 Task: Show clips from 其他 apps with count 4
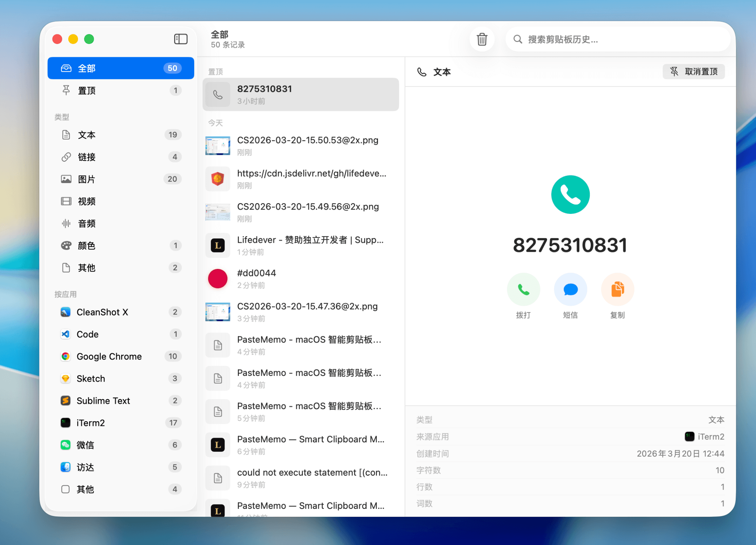pyautogui.click(x=121, y=489)
